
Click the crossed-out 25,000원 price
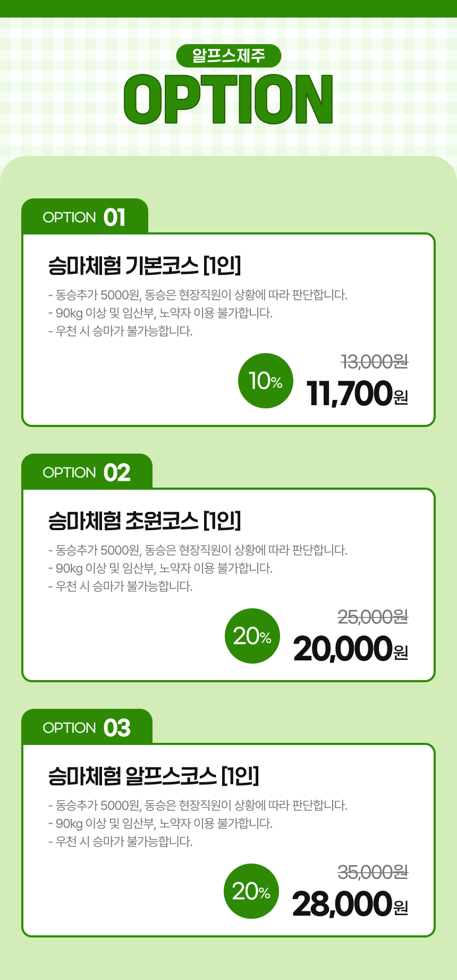pyautogui.click(x=373, y=617)
